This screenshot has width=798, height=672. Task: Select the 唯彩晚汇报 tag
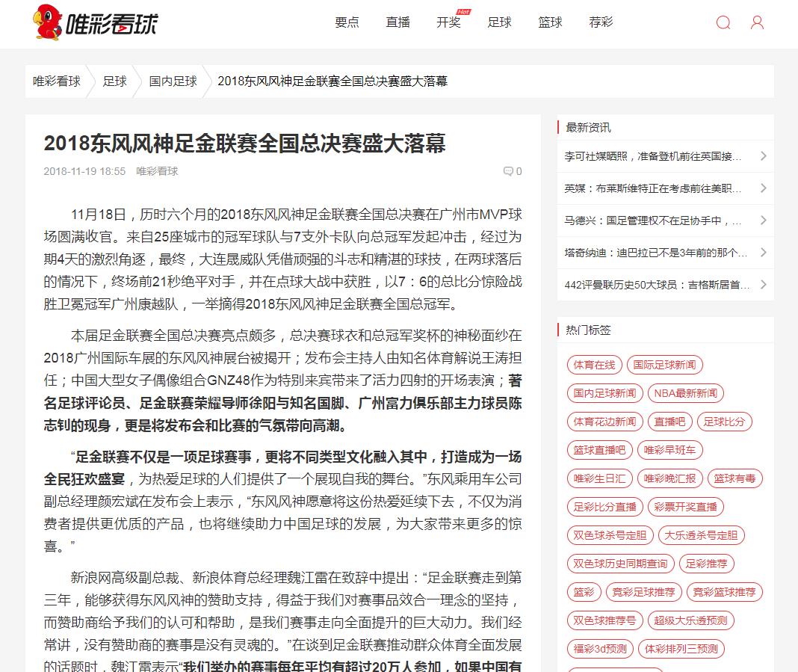tap(669, 479)
